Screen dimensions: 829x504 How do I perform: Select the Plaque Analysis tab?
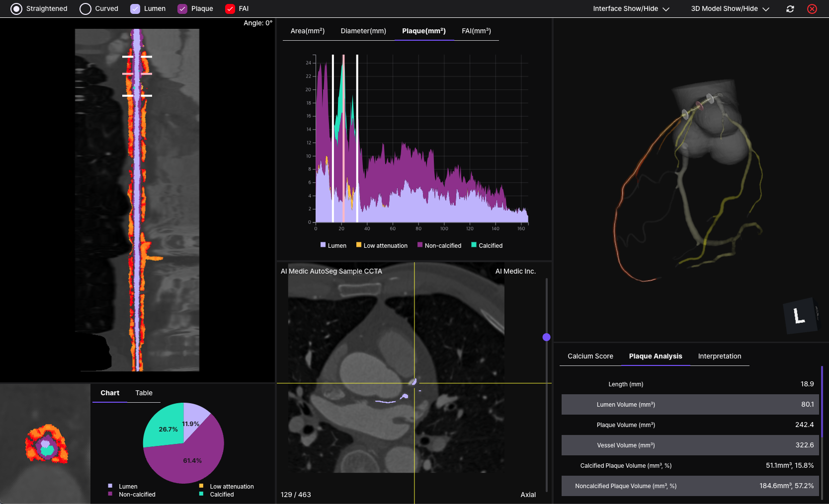pos(656,356)
